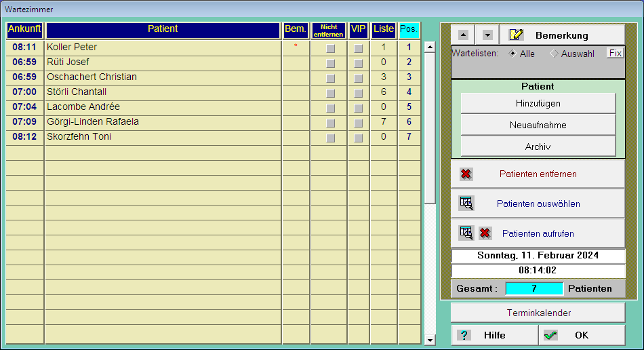
Task: Click the green checkmark OK icon
Action: [x=550, y=335]
